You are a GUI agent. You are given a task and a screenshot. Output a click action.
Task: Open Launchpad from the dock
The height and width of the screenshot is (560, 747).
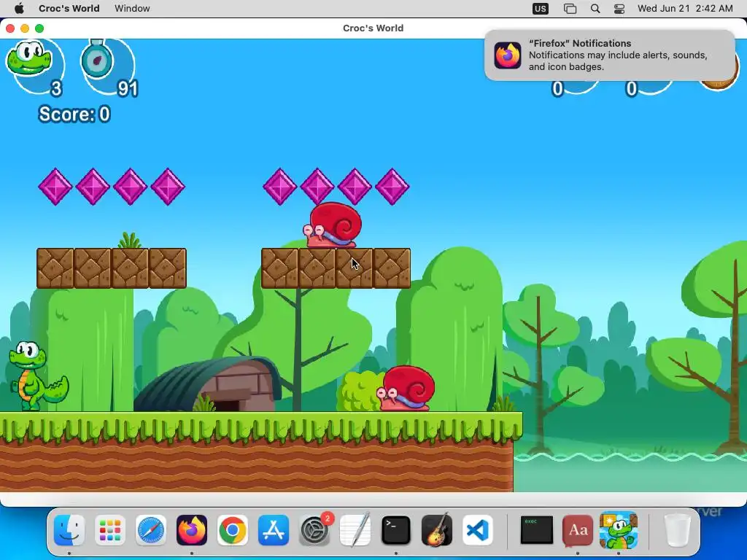coord(110,529)
